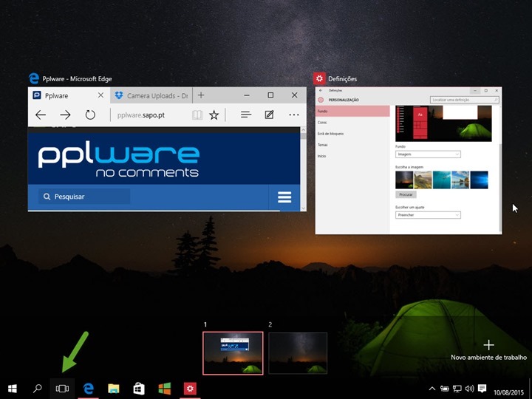Open Settings gear in the taskbar
Image resolution: width=532 pixels, height=399 pixels.
pos(190,389)
